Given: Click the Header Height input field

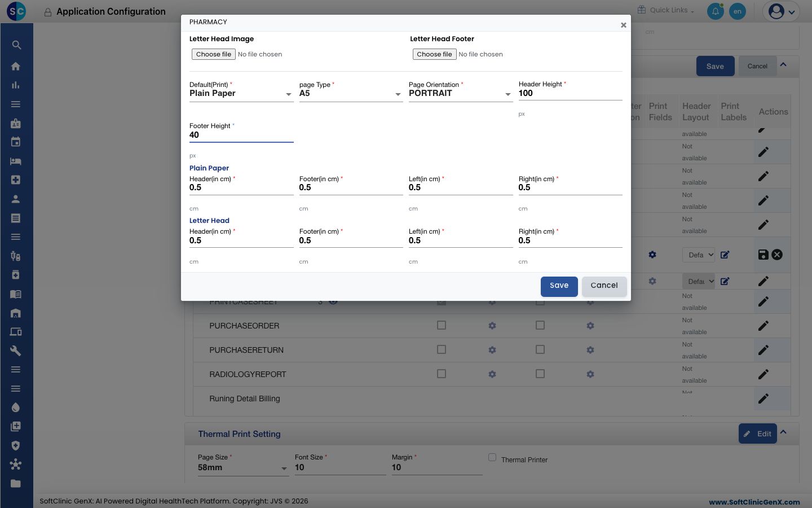Looking at the screenshot, I should coord(570,94).
